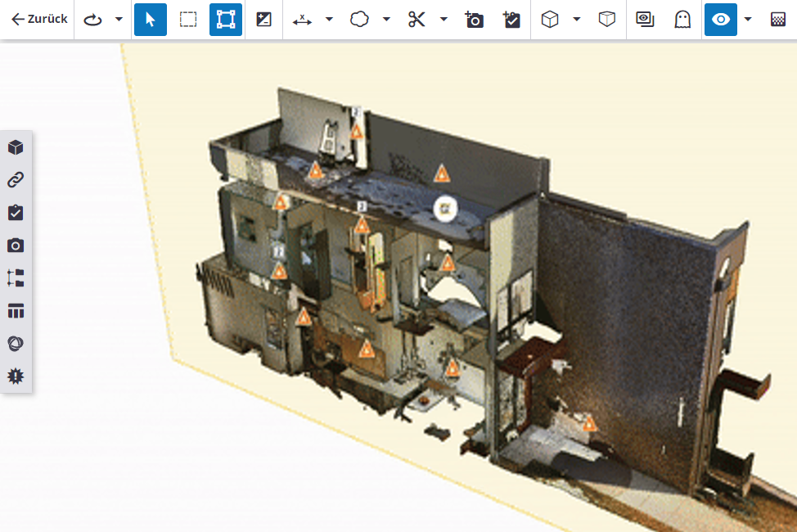This screenshot has width=797, height=532.
Task: Choose the dashed rectangle selection tool
Action: tap(188, 20)
